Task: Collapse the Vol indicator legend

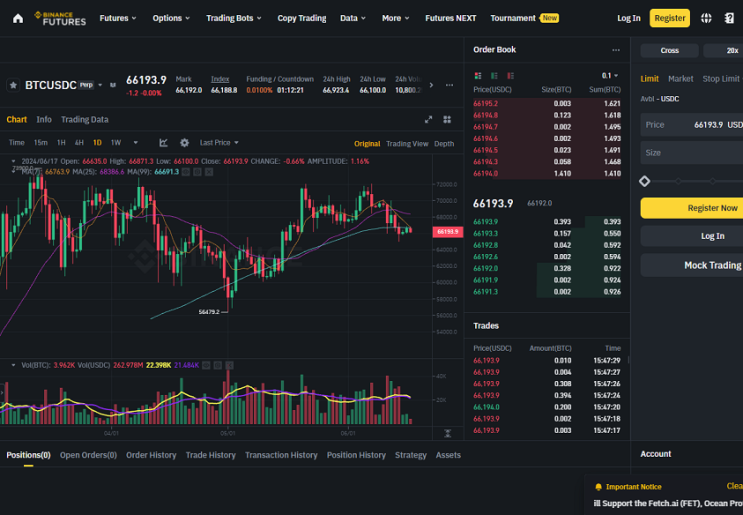Action: click(x=13, y=365)
